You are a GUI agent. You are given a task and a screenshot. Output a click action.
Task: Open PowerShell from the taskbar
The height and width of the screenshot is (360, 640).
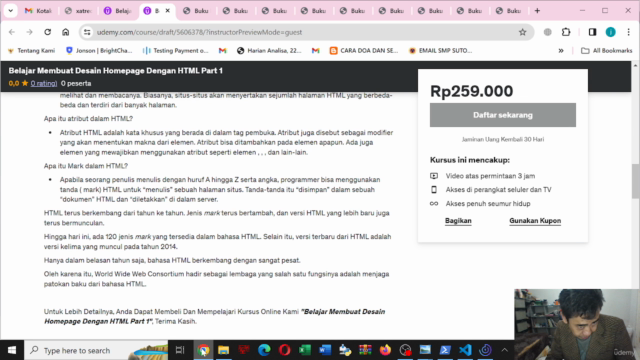[x=445, y=350]
